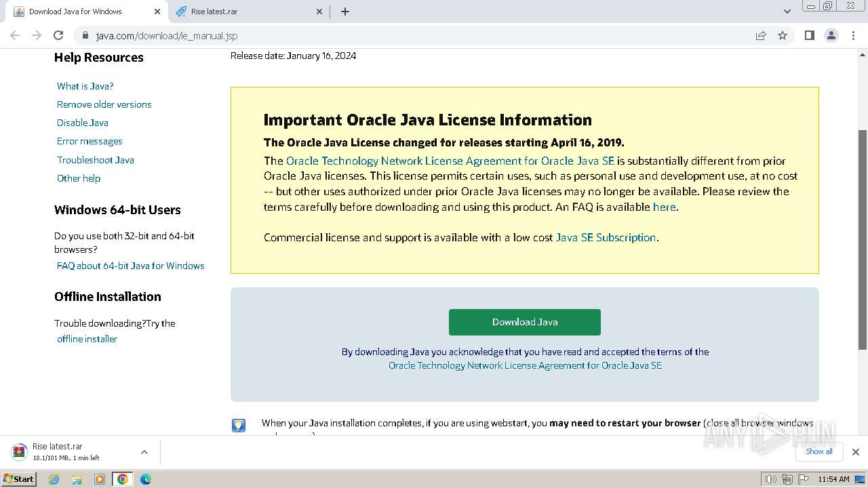Viewport: 868px width, 488px height.
Task: Close the downloads bar
Action: (855, 451)
